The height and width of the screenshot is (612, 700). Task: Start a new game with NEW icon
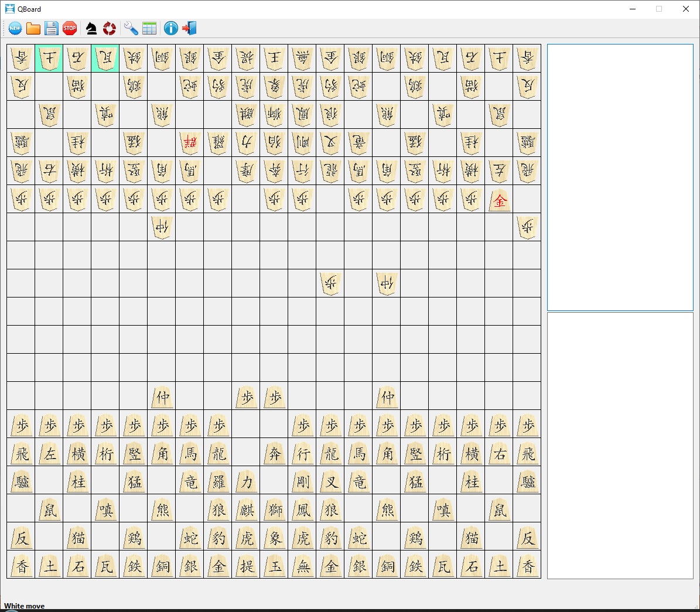point(15,28)
